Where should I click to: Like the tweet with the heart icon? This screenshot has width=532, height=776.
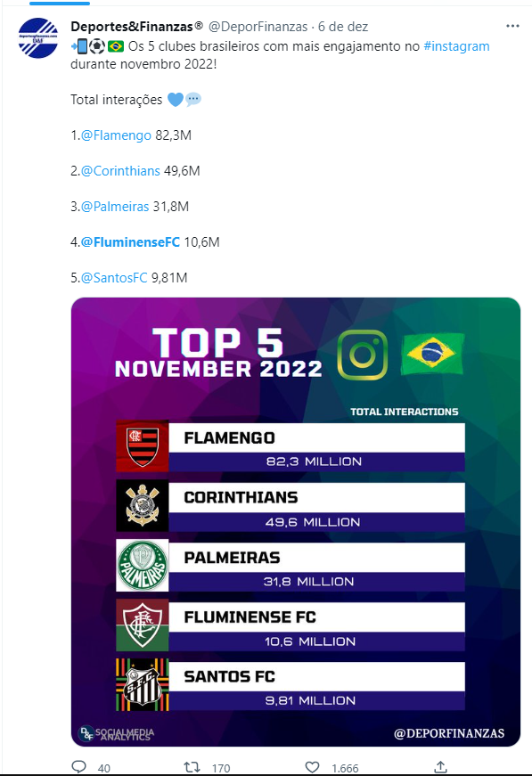coord(312,767)
